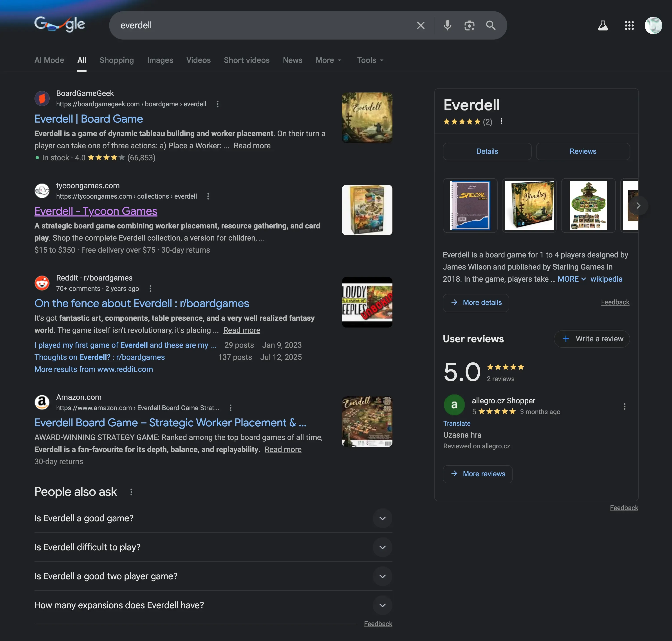Viewport: 672px width, 641px height.
Task: Open the Tools dropdown
Action: pyautogui.click(x=369, y=60)
